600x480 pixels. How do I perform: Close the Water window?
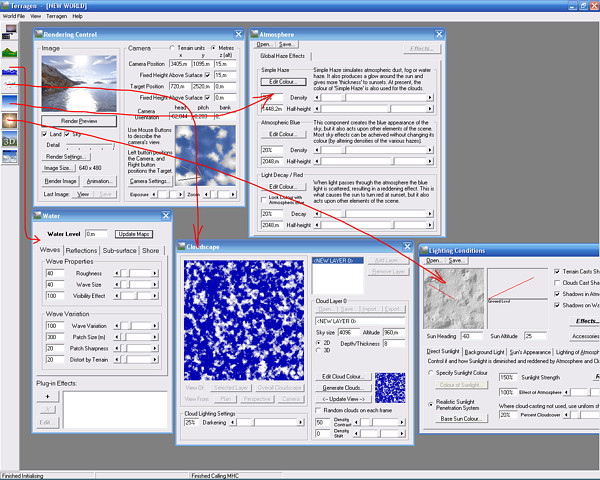point(166,216)
